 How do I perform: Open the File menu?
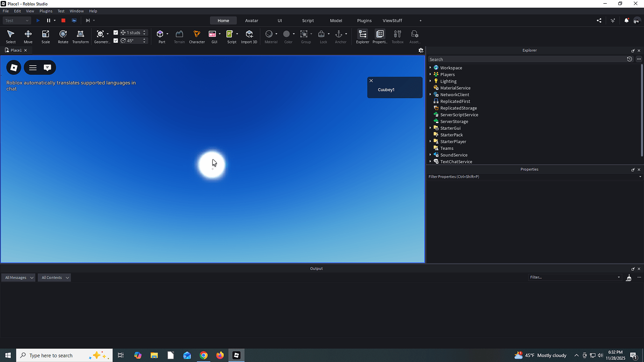6,11
